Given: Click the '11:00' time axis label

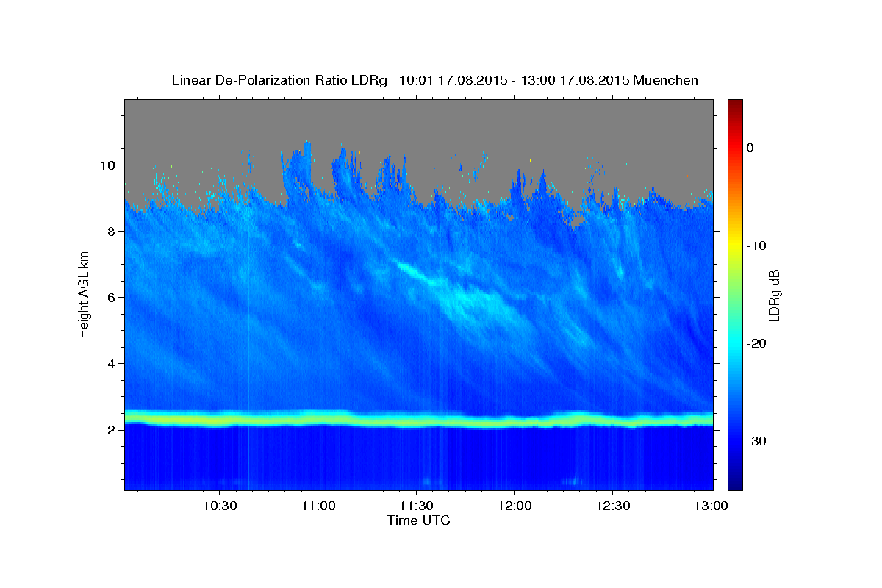Looking at the screenshot, I should pos(318,506).
